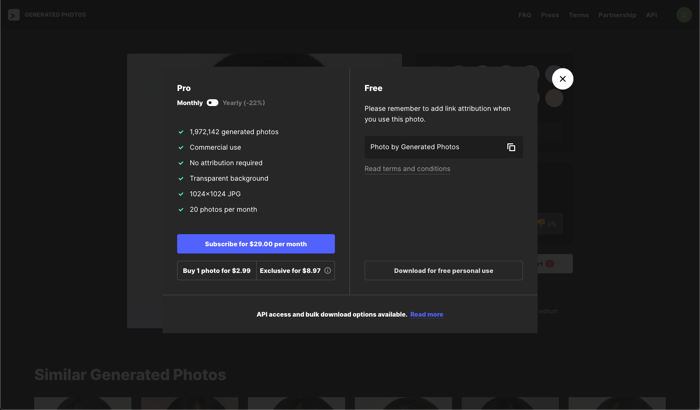Open Partnership in top navigation
Screen dimensions: 700x410
(617, 15)
